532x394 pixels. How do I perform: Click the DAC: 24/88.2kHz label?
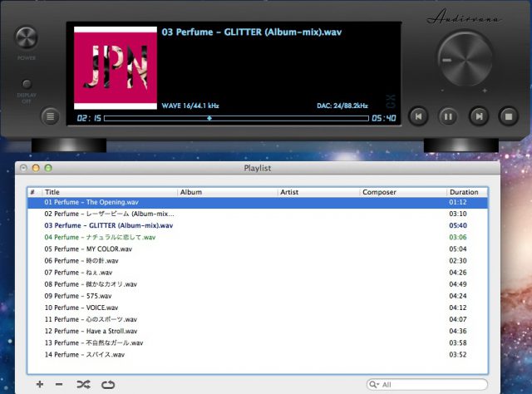click(x=342, y=106)
